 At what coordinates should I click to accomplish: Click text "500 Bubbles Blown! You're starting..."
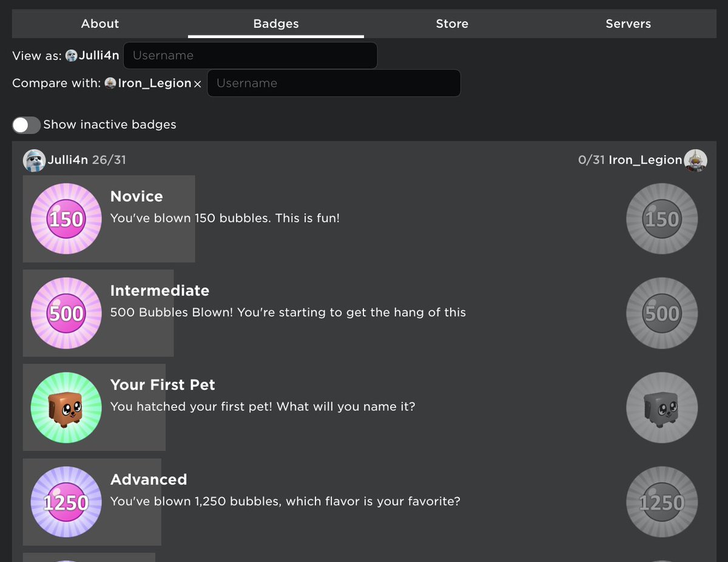click(288, 313)
